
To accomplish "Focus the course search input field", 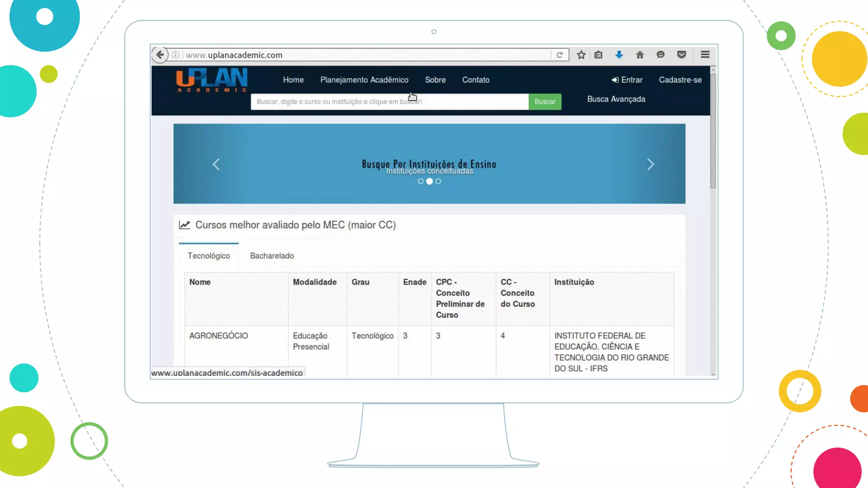I will (x=389, y=102).
